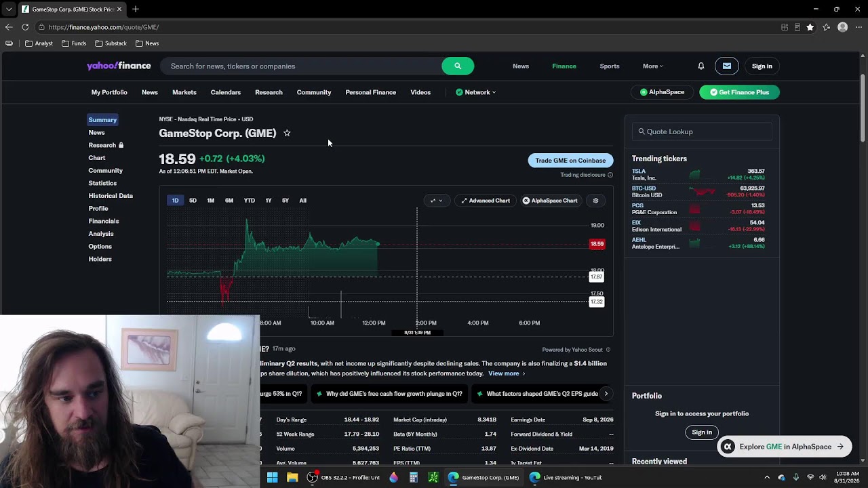Open the AlphaSpace Chart button
Image resolution: width=868 pixels, height=488 pixels.
pyautogui.click(x=550, y=201)
